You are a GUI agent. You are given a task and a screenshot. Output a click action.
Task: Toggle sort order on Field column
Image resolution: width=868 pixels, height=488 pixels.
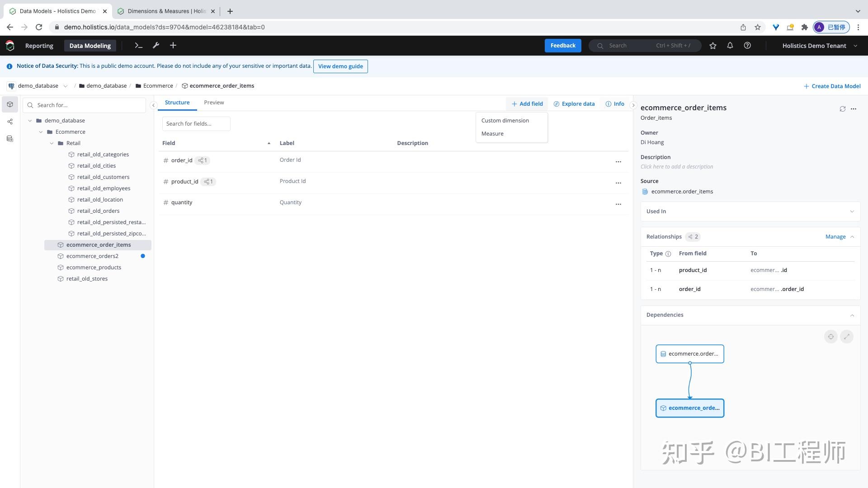(x=269, y=143)
